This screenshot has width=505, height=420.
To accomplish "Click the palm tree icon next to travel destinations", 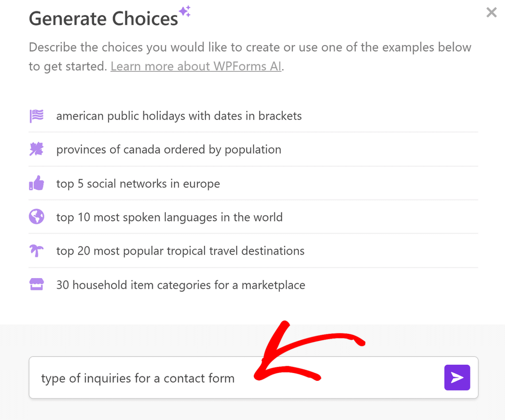I will 36,251.
